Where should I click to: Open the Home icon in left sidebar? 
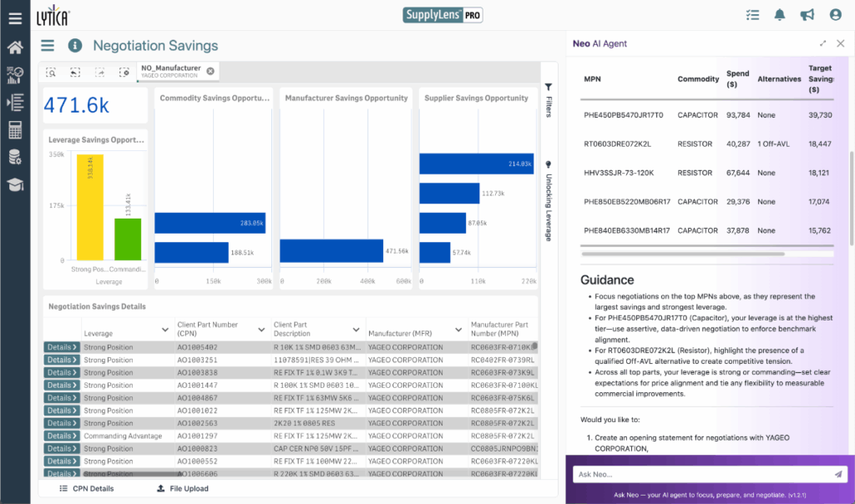15,47
